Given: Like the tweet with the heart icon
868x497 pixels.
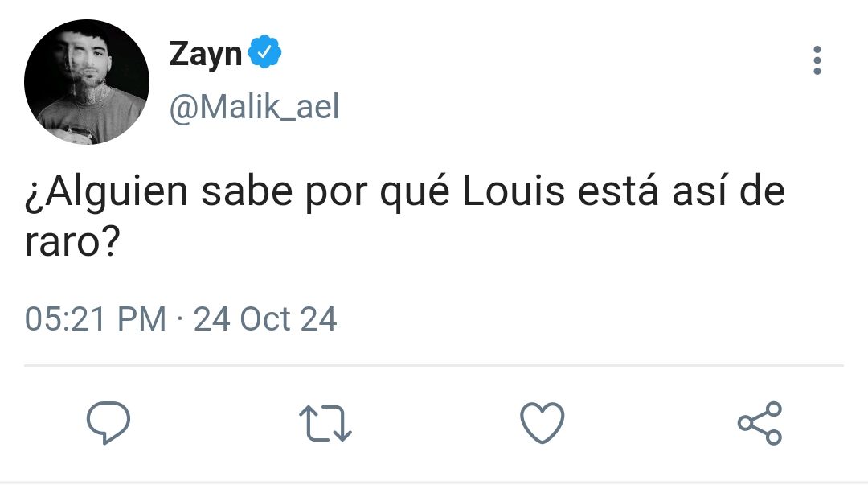Looking at the screenshot, I should pyautogui.click(x=542, y=423).
